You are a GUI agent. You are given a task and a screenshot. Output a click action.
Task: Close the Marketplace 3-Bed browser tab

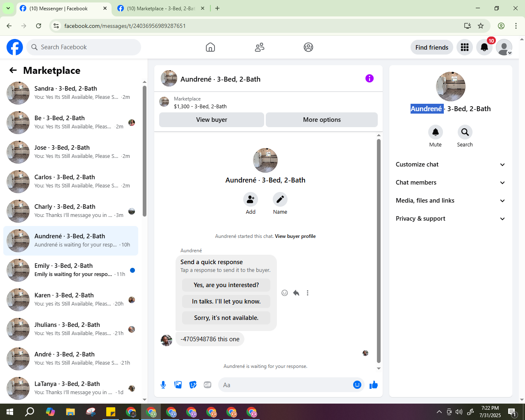[x=202, y=8]
